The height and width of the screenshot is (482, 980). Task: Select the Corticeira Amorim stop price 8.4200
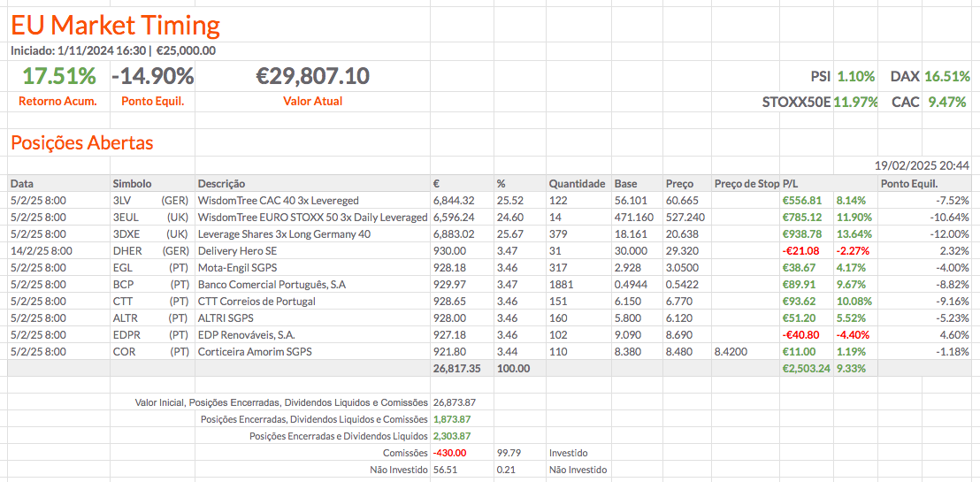click(731, 352)
